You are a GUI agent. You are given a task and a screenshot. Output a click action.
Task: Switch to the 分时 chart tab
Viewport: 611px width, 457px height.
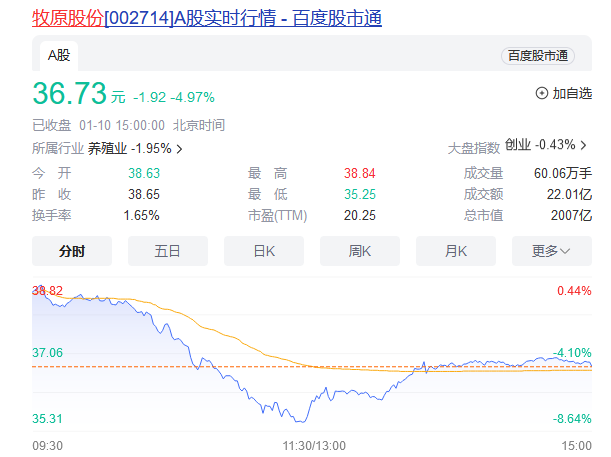pos(72,251)
